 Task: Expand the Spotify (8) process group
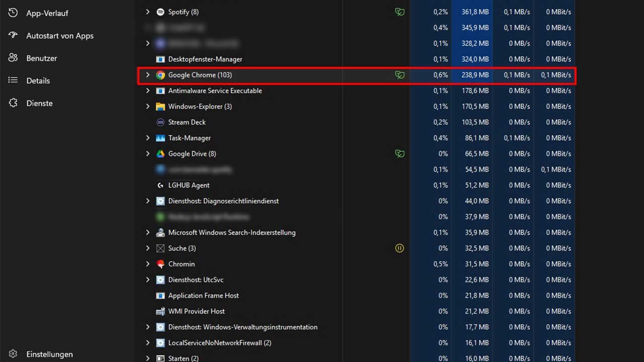coord(147,12)
